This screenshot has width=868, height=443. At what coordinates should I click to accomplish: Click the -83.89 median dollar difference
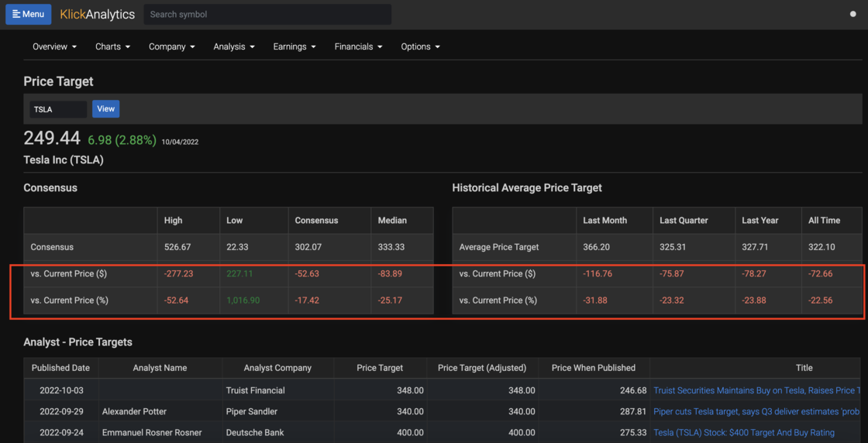click(x=390, y=273)
